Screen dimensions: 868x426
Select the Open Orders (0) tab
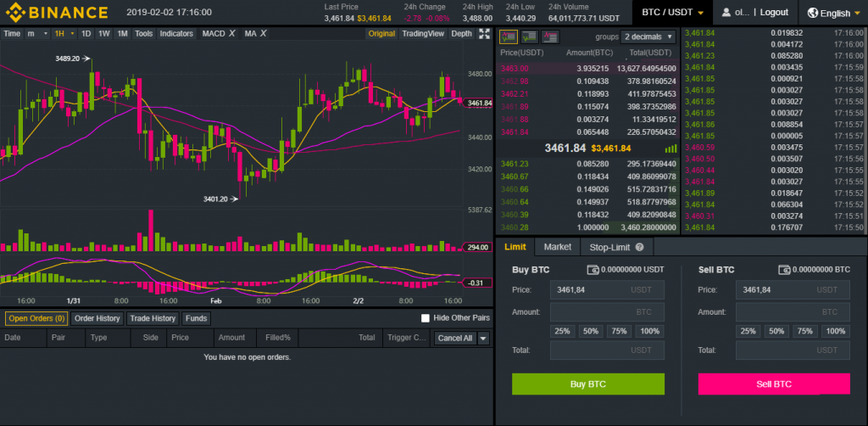(x=36, y=318)
